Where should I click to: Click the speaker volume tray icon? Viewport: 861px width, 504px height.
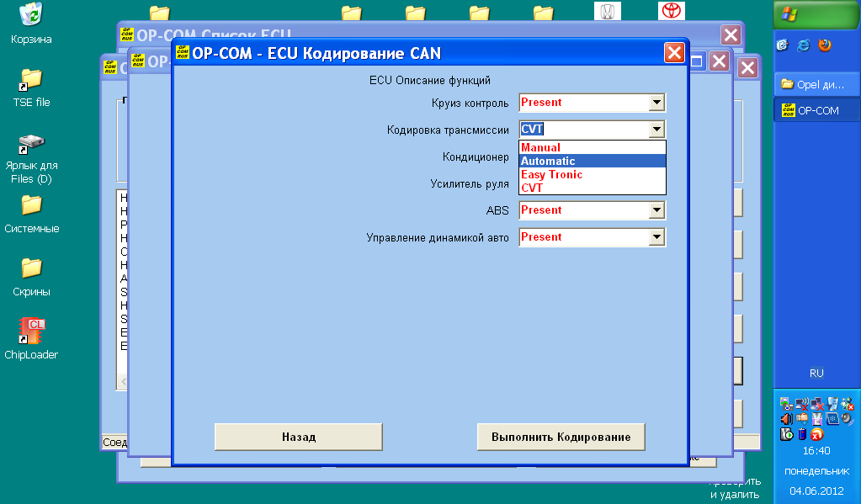[x=786, y=419]
